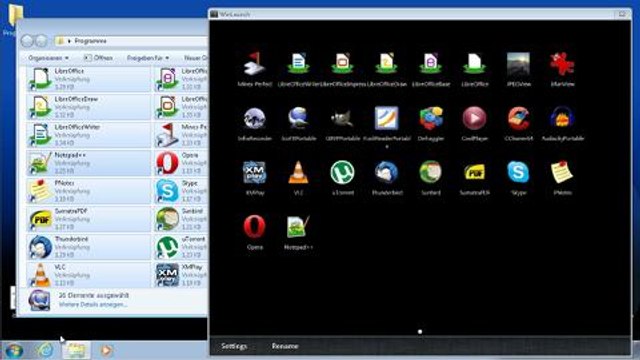Click Programme in Explorer address bar
The width and height of the screenshot is (640, 360).
90,41
